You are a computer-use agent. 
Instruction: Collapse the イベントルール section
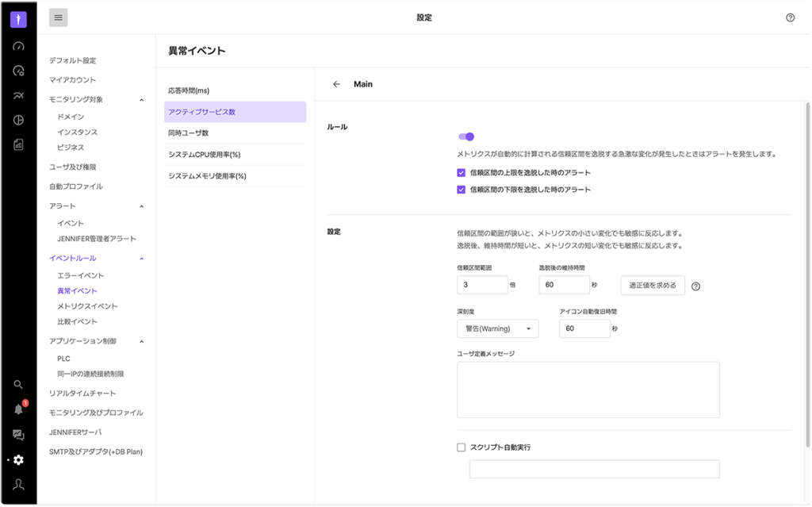(x=141, y=259)
